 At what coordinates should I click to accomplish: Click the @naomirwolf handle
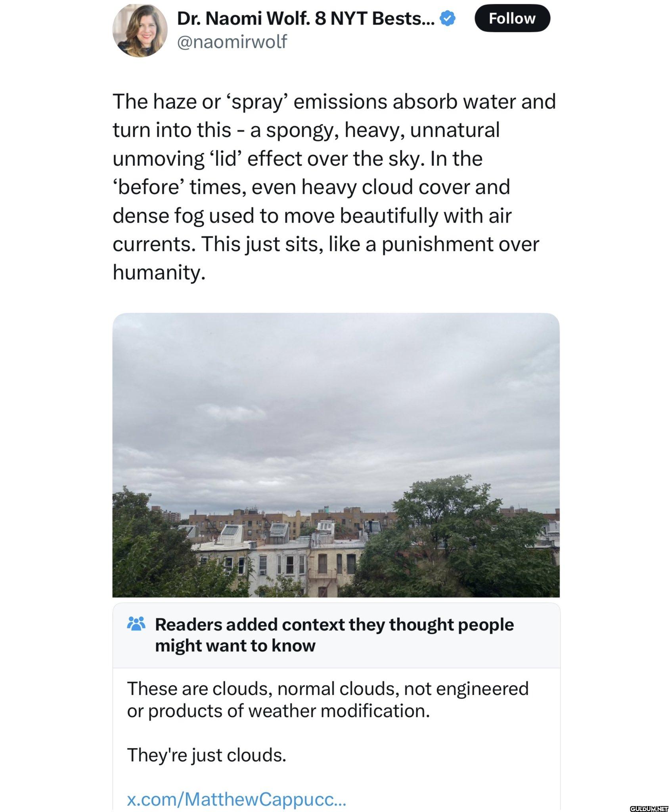232,42
